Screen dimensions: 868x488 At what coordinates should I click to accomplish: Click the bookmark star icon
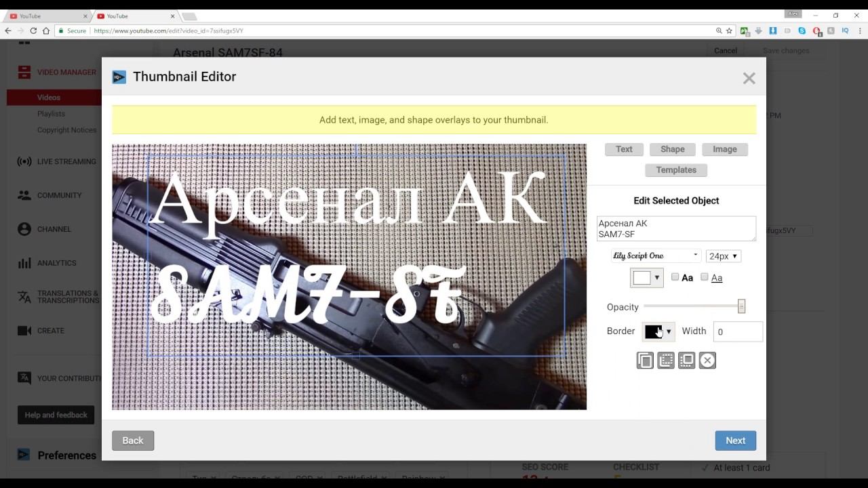pyautogui.click(x=729, y=31)
